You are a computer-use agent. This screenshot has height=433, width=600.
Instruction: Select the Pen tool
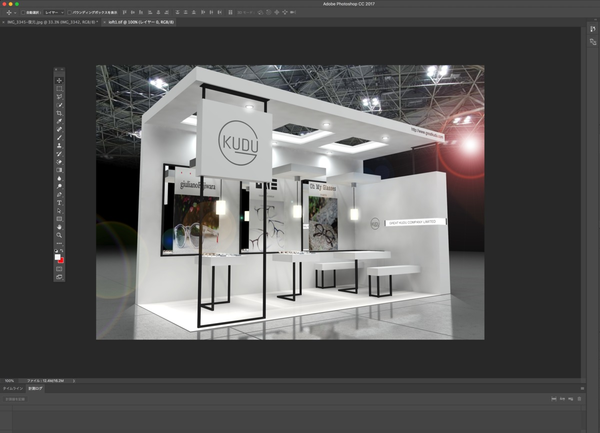(x=59, y=195)
